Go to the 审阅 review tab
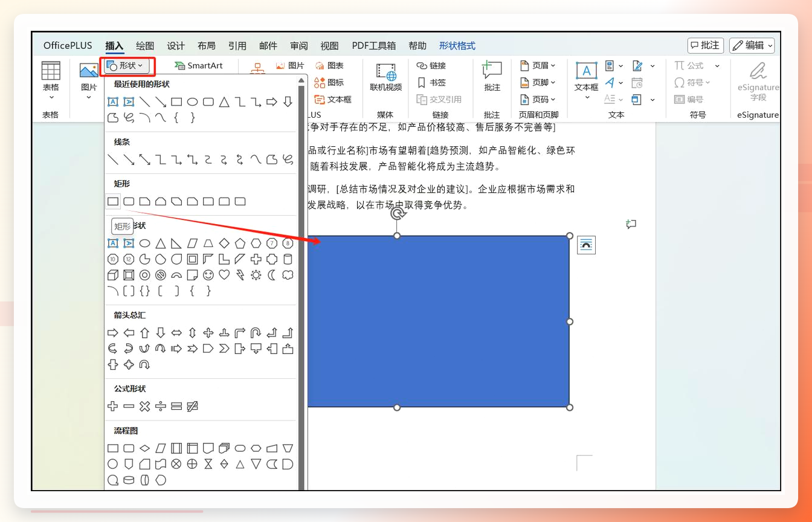 [299, 46]
